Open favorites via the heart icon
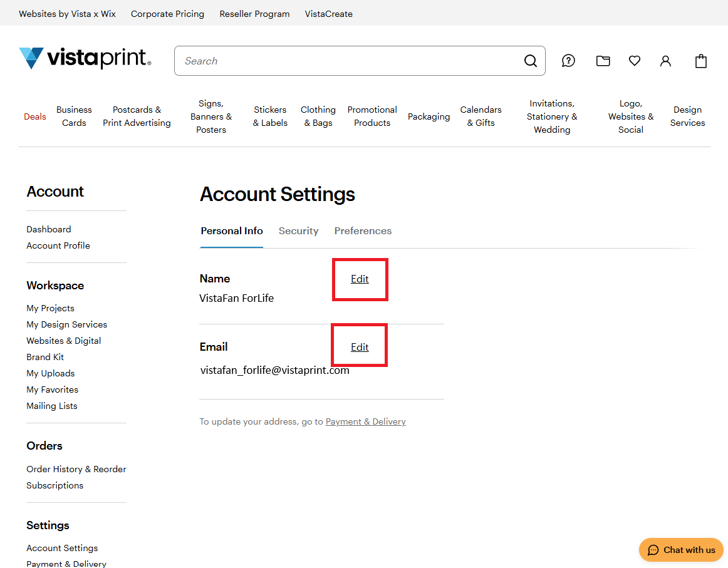 point(635,61)
